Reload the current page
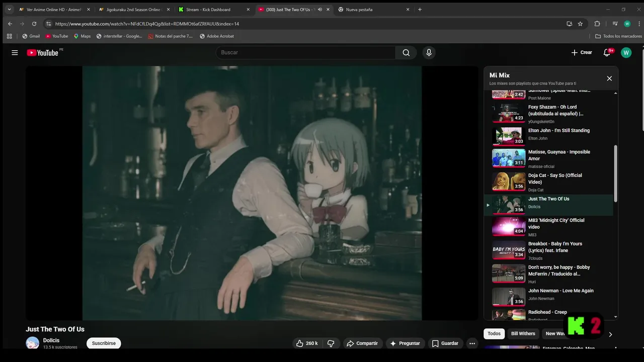The width and height of the screenshot is (644, 362). click(x=34, y=24)
